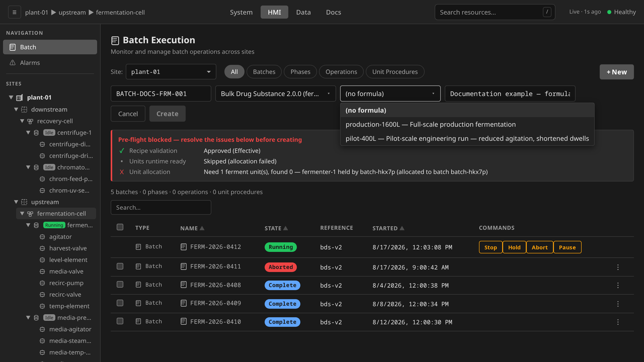This screenshot has width=644, height=362.
Task: Collapse the fermentation-cell tree node
Action: (x=22, y=213)
